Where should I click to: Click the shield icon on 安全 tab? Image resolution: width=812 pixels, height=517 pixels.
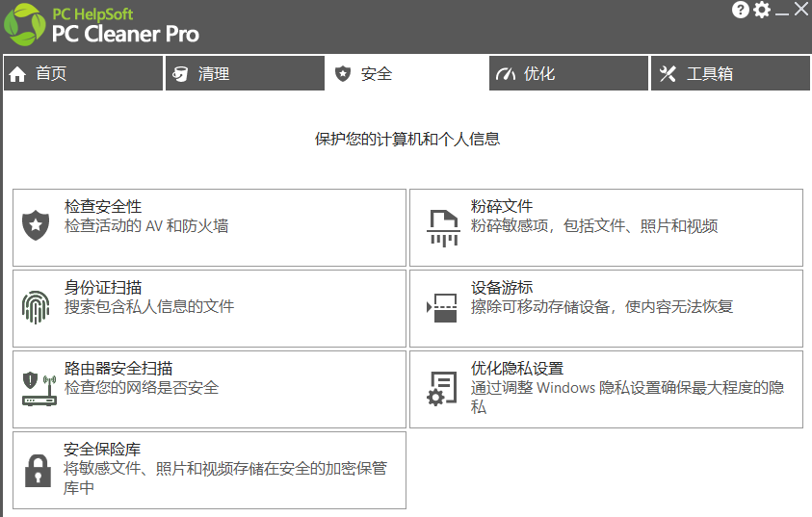(342, 74)
